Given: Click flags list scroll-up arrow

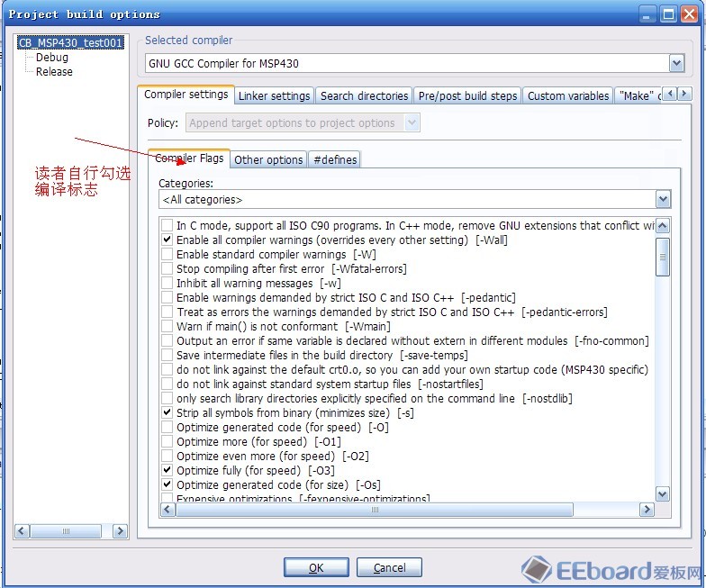Looking at the screenshot, I should (663, 226).
